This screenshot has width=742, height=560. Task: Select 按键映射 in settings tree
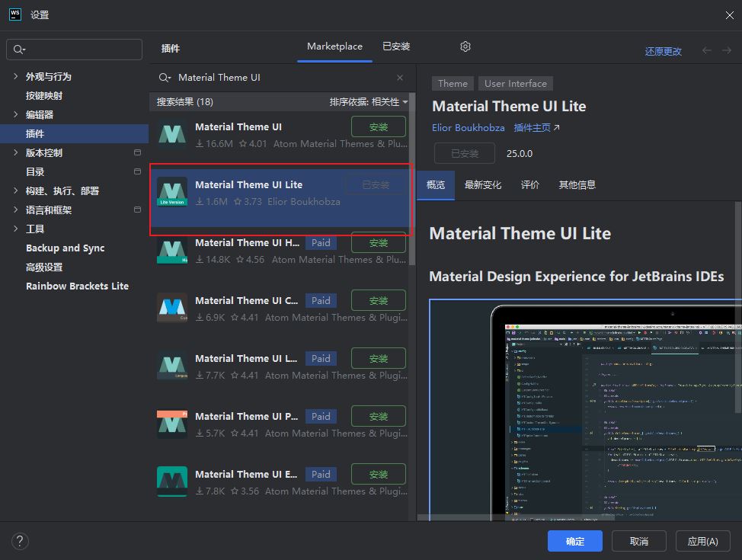[44, 96]
